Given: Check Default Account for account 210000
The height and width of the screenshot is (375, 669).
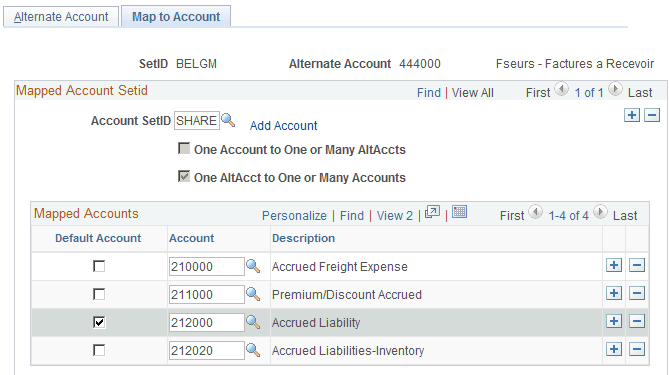Looking at the screenshot, I should 99,266.
